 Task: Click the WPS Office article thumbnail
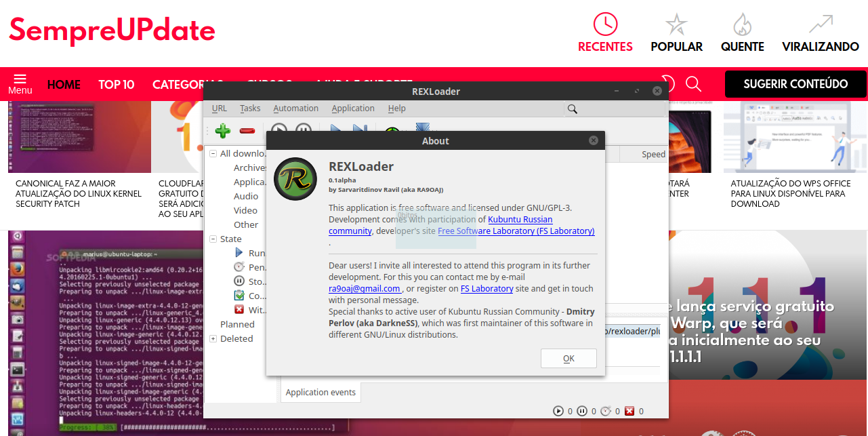(795, 136)
